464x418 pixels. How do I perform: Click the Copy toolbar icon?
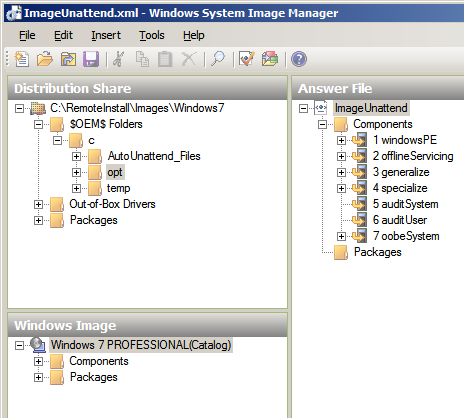(x=142, y=59)
